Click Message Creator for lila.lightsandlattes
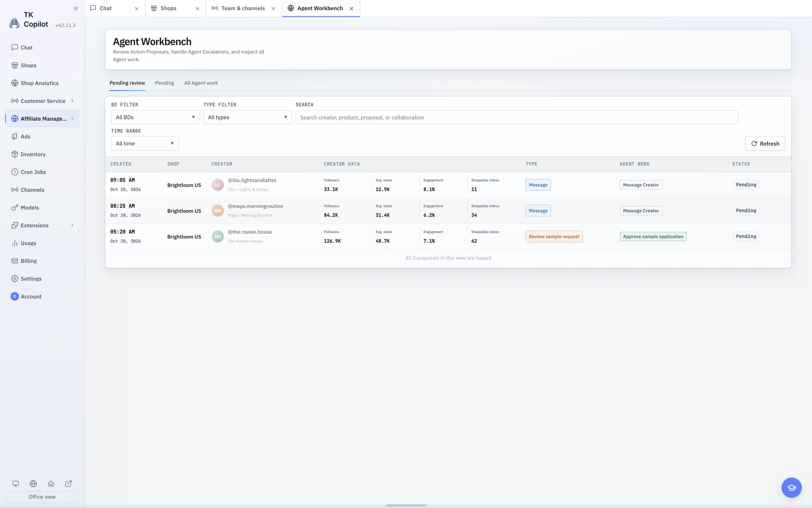Screen dimensions: 812x508 641,185
